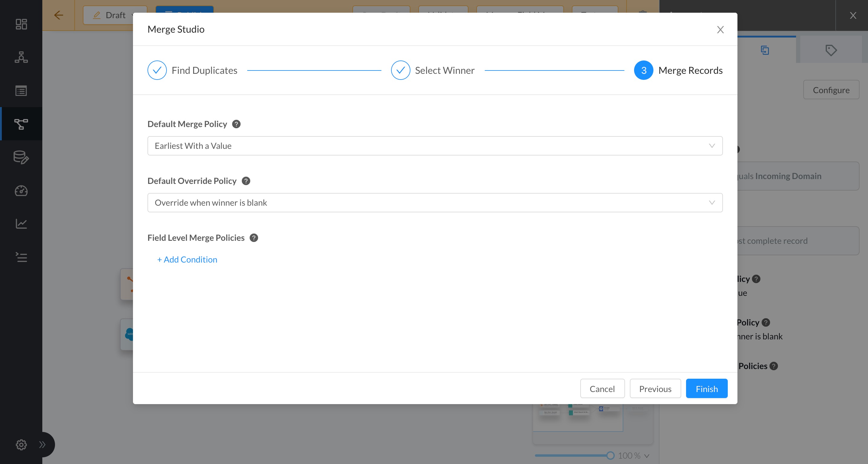Show help for Default Override Policy
868x464 pixels.
click(246, 181)
